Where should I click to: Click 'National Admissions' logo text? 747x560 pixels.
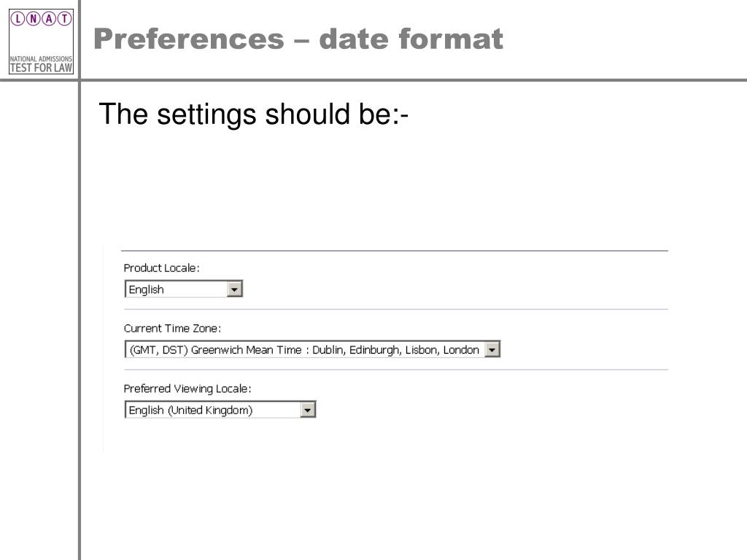(x=41, y=58)
